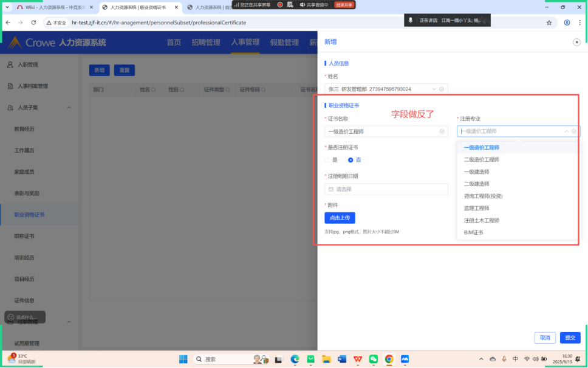Open the browser profile icon

click(x=567, y=23)
